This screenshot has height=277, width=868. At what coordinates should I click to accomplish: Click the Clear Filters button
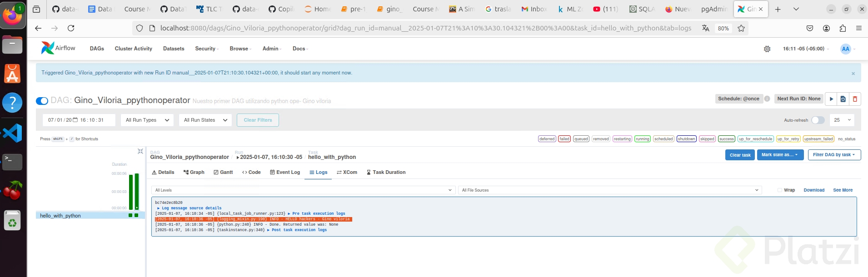tap(258, 120)
